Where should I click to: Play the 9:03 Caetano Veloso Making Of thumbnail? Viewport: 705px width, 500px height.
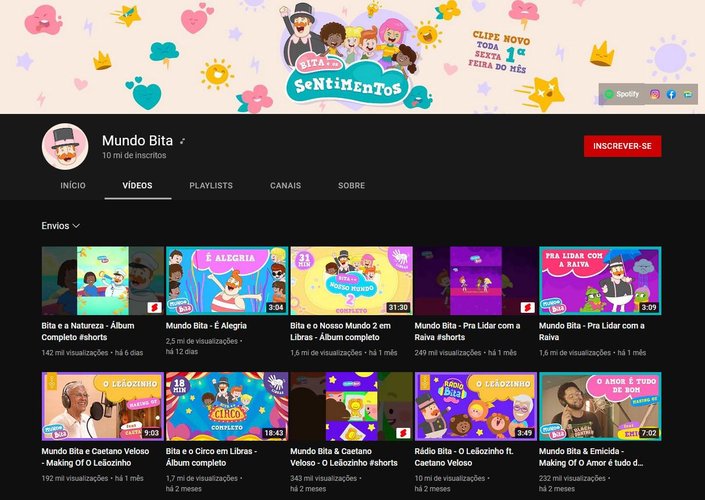click(103, 406)
